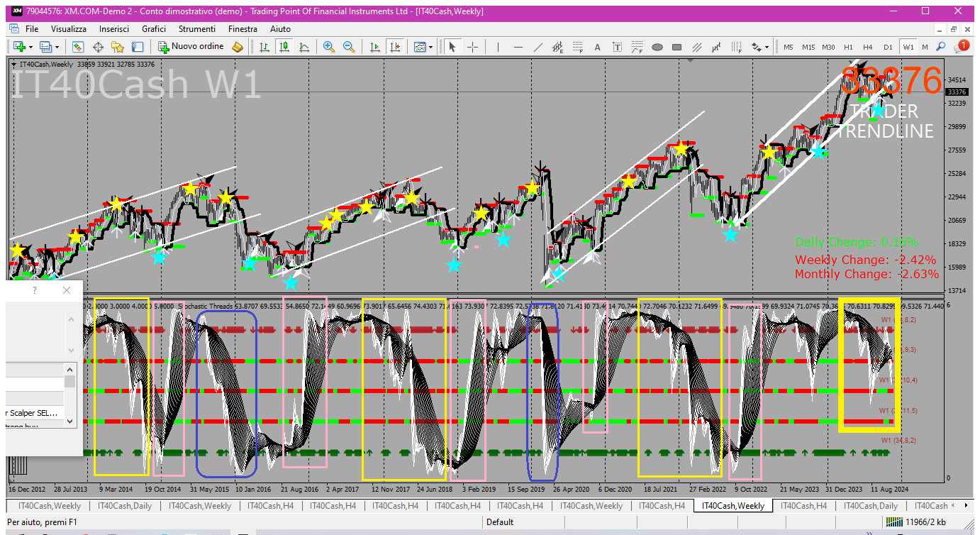This screenshot has height=535, width=980.
Task: Select the crosshair tool
Action: 472,47
